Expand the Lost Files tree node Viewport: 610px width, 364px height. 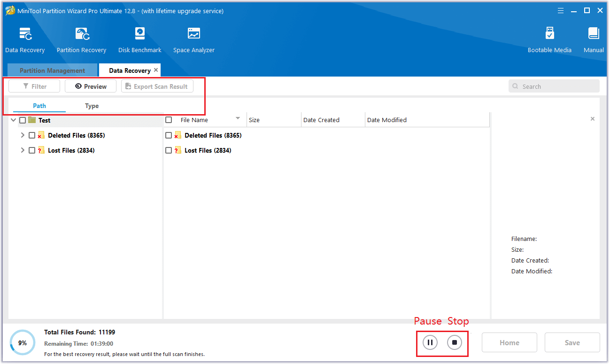tap(23, 150)
